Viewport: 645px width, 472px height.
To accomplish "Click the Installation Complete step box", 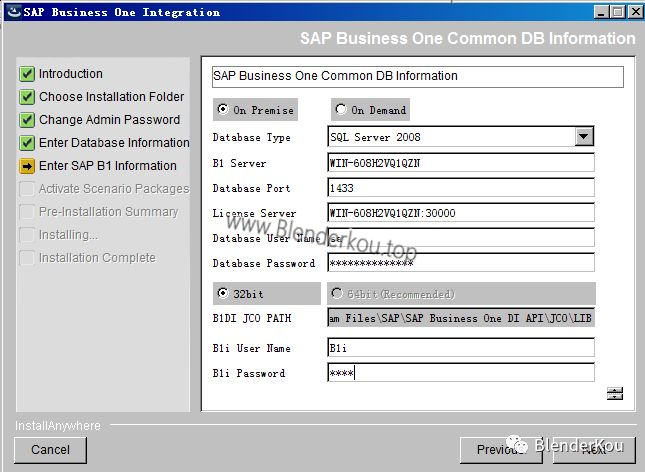I will pos(27,258).
